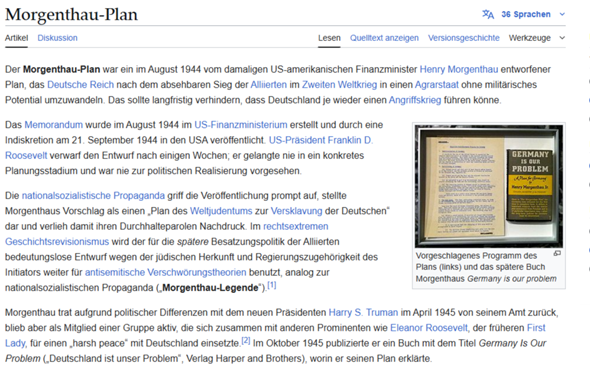Follow the Eleanor Roosevelt link
Viewport: 590px width, 373px height.
coord(429,328)
